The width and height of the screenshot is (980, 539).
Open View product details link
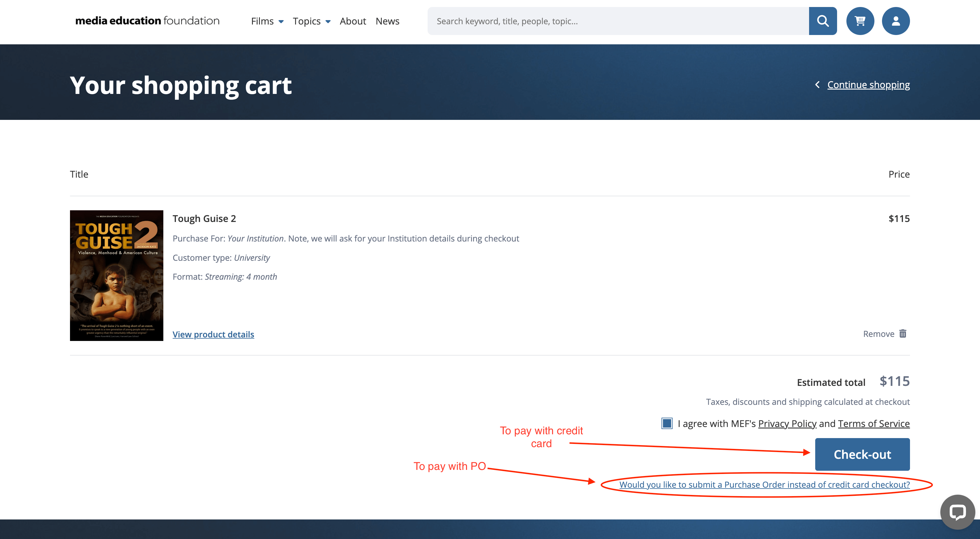pos(213,334)
